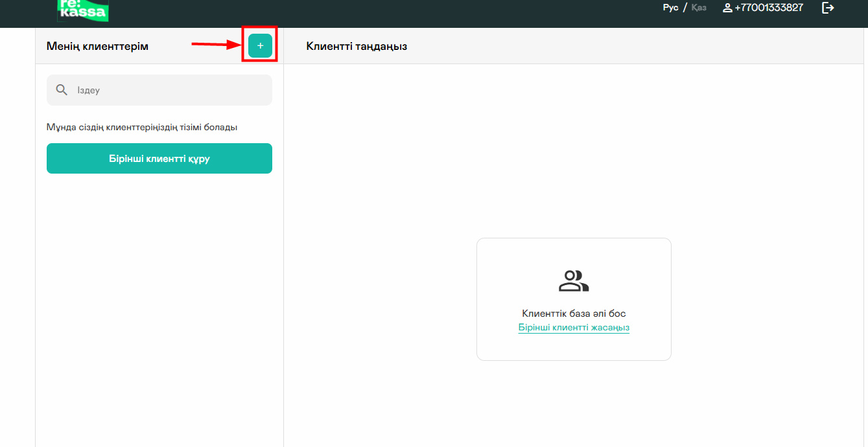Switch language to Рус
868x447 pixels.
click(670, 8)
